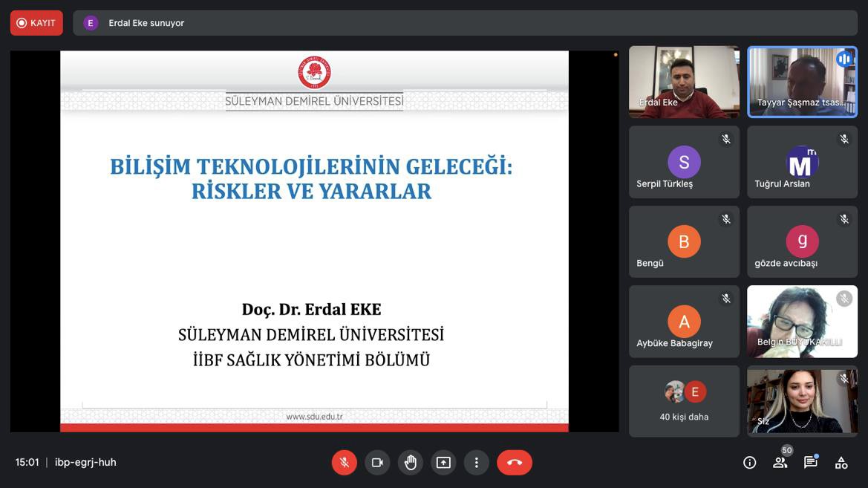The image size is (868, 488).
Task: Click the meeting code ibp-egrj-huh
Action: coord(86,463)
